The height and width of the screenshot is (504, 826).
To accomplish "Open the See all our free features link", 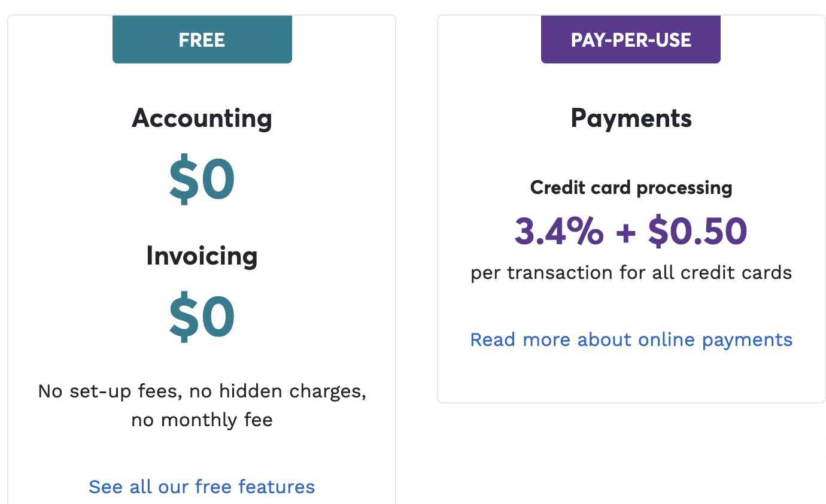I will click(202, 487).
